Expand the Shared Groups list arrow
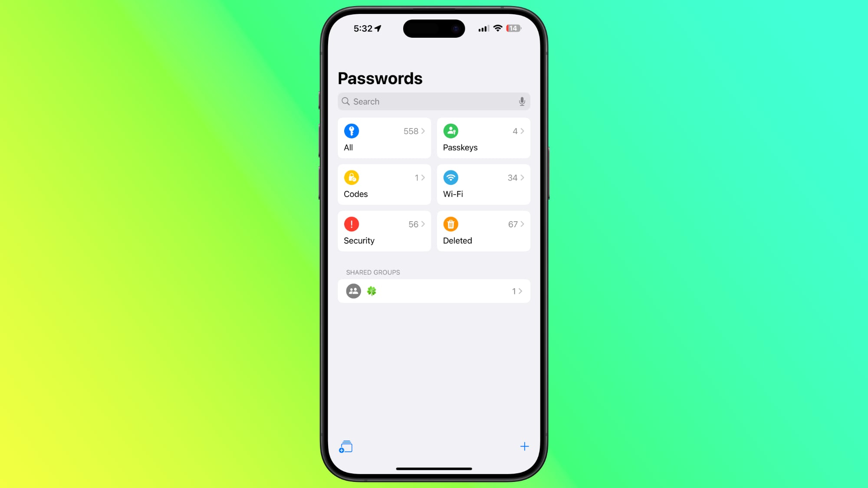Image resolution: width=868 pixels, height=488 pixels. [x=520, y=291]
